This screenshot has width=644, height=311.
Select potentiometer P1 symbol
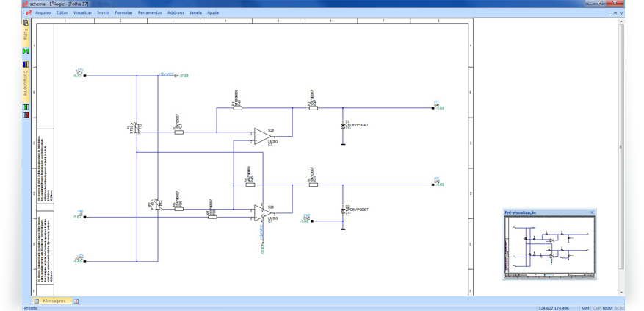[x=137, y=128]
